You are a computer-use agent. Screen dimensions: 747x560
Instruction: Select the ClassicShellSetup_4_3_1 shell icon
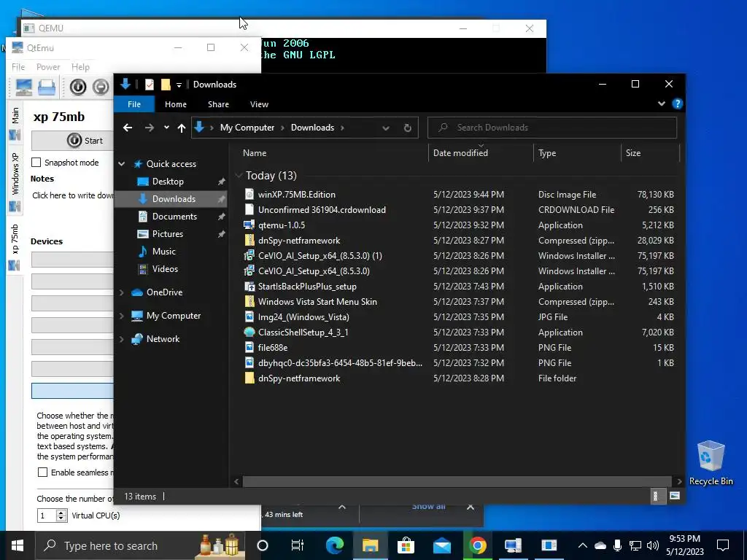click(x=249, y=332)
